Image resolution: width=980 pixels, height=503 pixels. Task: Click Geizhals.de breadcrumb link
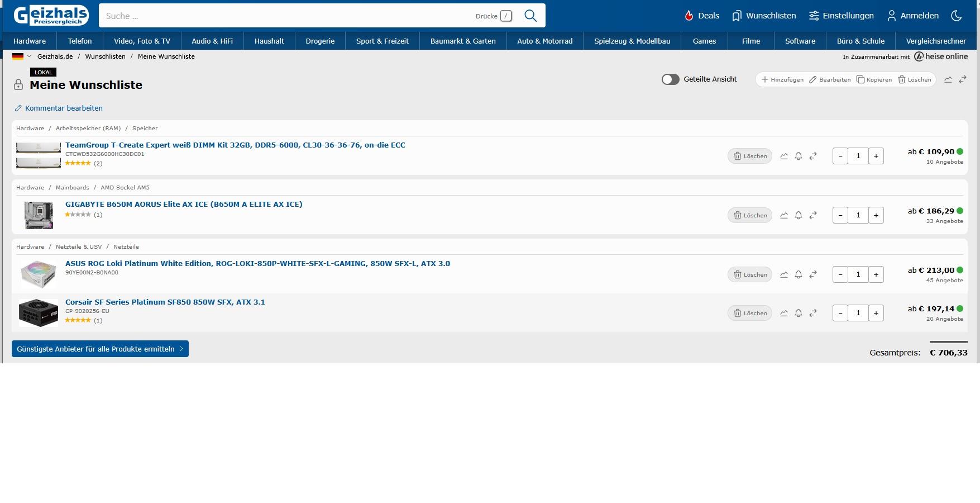point(55,56)
